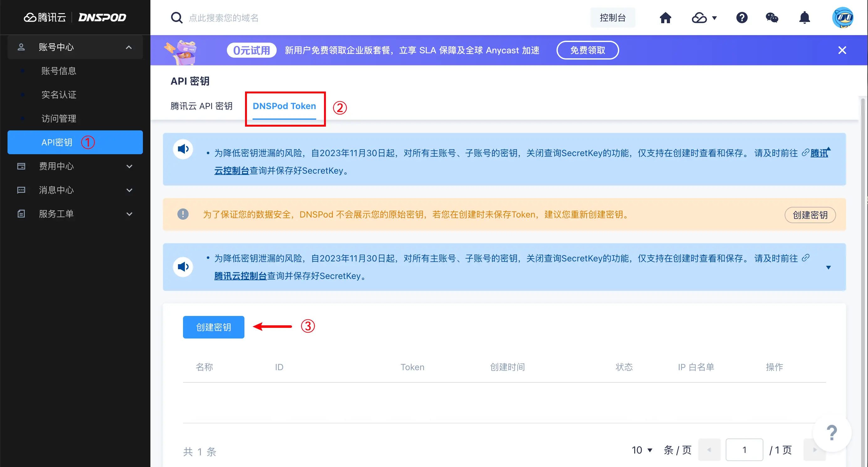Click the Tencent Cloud DNSPod logo
This screenshot has height=467, width=868.
75,17
